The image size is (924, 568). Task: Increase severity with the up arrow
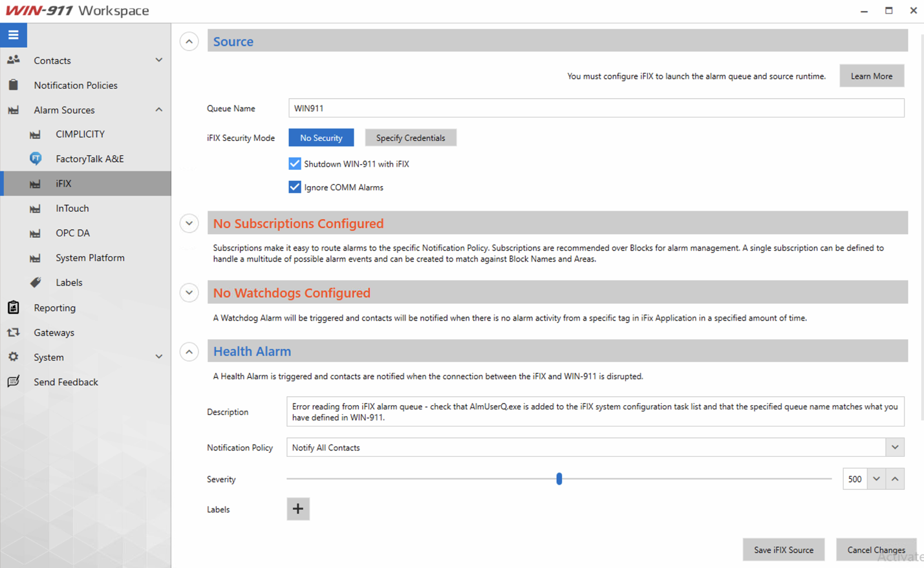pyautogui.click(x=895, y=479)
